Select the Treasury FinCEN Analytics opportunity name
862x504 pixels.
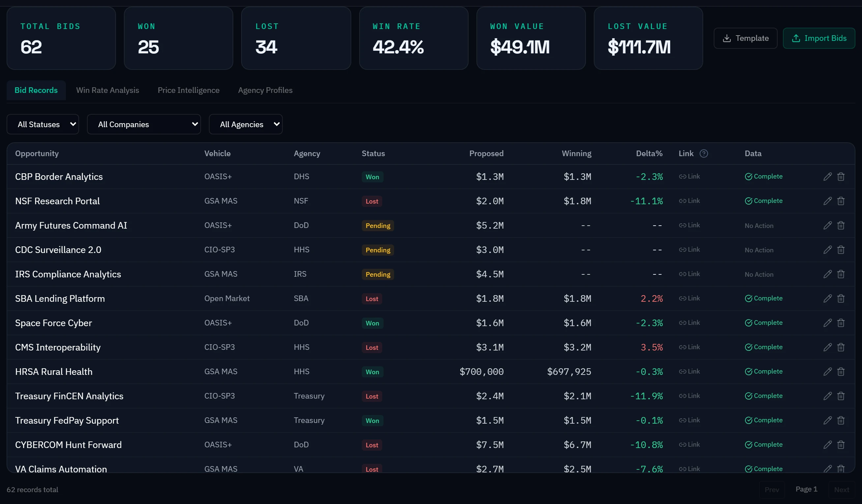69,396
